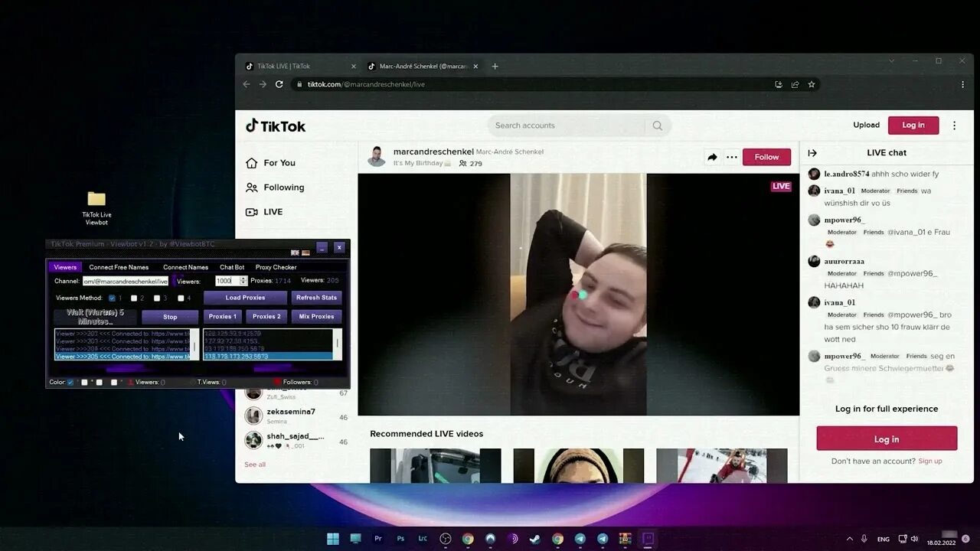Click the Channel URL input field
Image resolution: width=980 pixels, height=551 pixels.
[x=126, y=281]
